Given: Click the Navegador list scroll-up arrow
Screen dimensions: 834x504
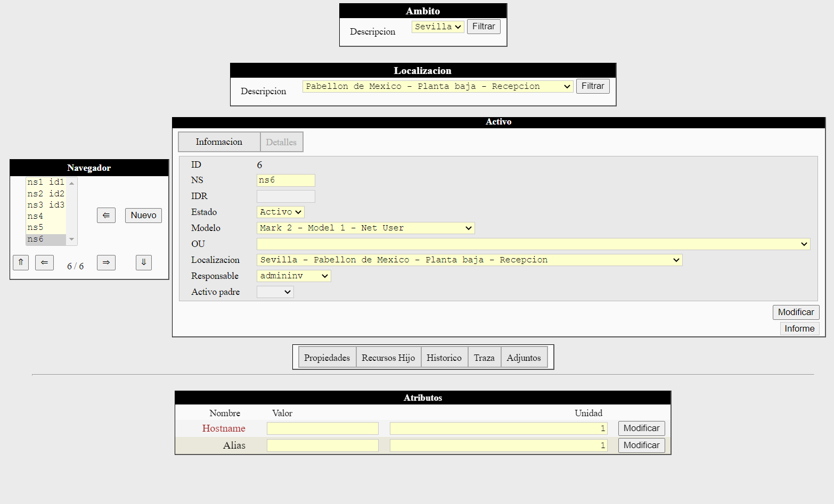Looking at the screenshot, I should pyautogui.click(x=72, y=183).
